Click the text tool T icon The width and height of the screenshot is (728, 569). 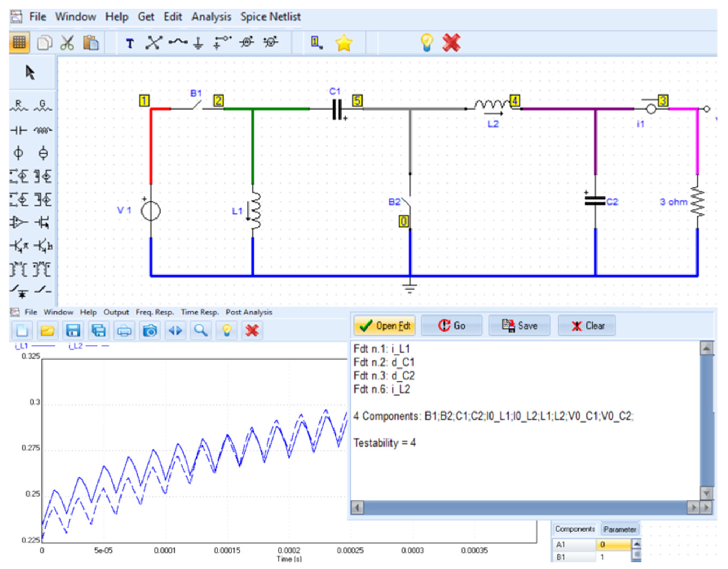pyautogui.click(x=130, y=43)
